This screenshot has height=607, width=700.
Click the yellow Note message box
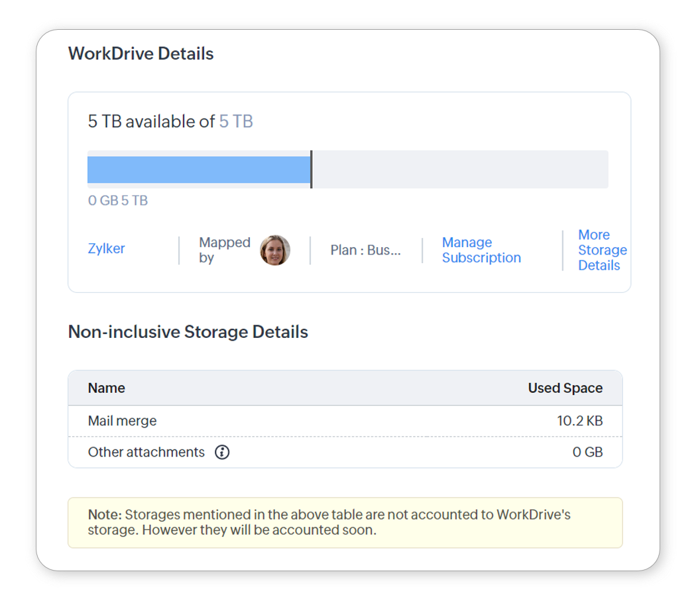[x=345, y=523]
